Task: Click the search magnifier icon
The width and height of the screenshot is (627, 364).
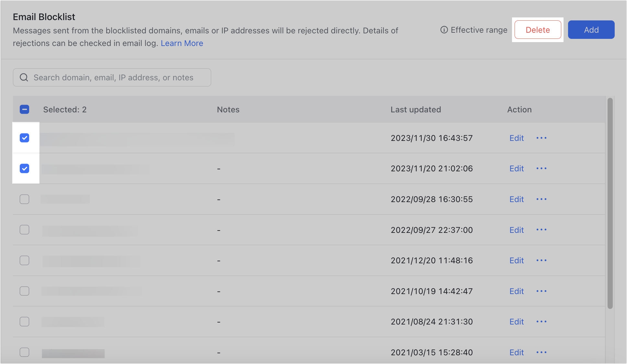Action: pyautogui.click(x=24, y=77)
